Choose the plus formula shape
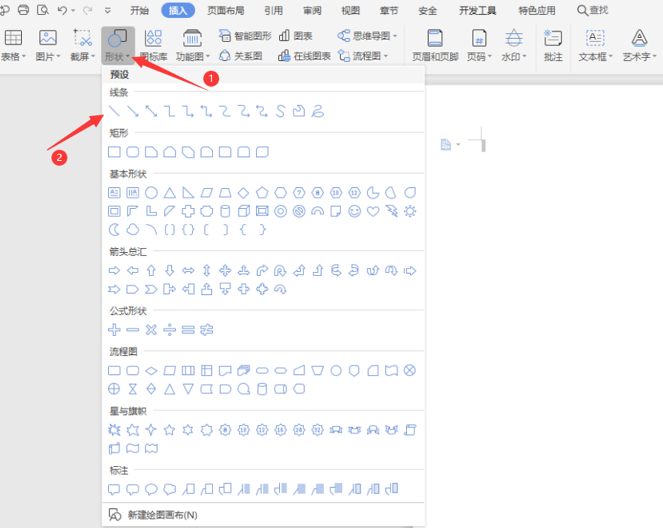663x528 pixels. 114,329
